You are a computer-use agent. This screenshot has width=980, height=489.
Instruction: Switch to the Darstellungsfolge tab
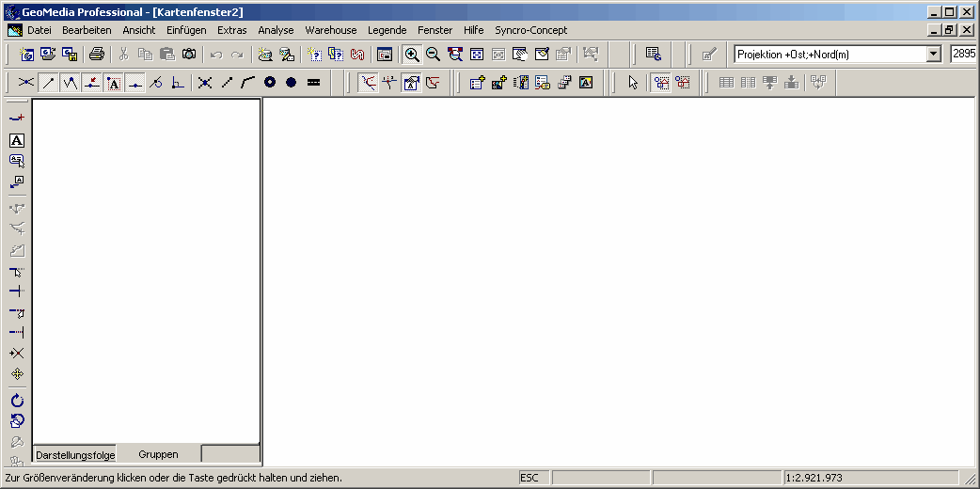pos(75,455)
